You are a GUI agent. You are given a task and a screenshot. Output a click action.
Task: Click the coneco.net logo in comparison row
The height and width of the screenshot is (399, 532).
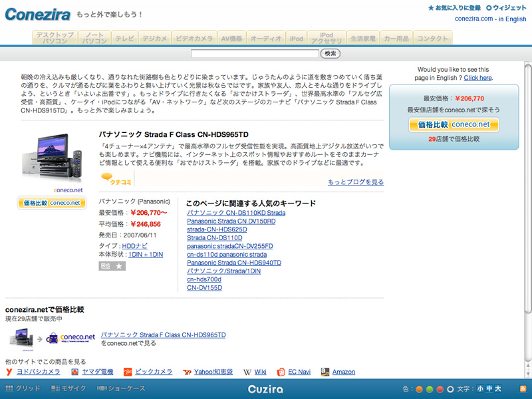(71, 338)
